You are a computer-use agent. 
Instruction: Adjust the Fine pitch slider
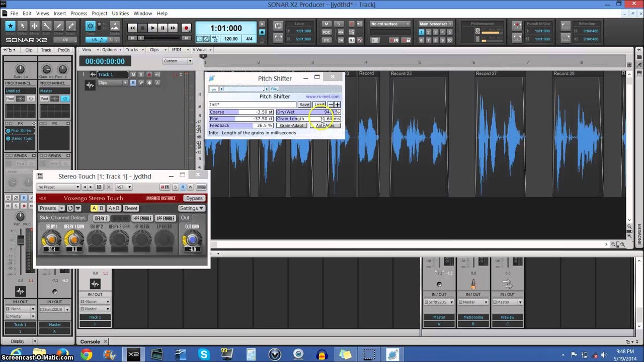(x=241, y=119)
